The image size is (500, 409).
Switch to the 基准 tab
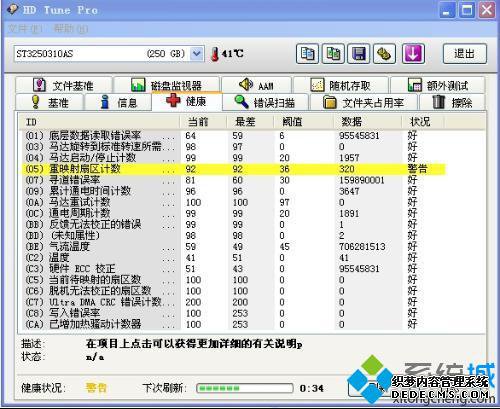coord(49,102)
